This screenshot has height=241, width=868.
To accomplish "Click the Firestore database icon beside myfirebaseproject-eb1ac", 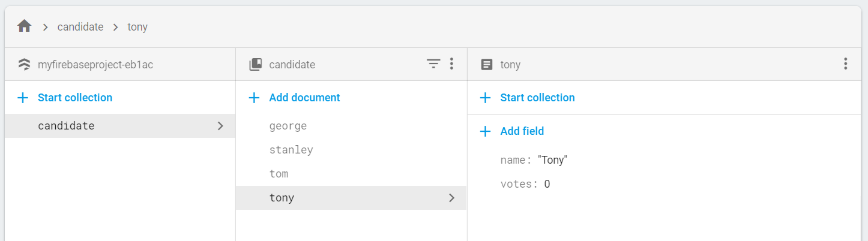I will pos(24,64).
